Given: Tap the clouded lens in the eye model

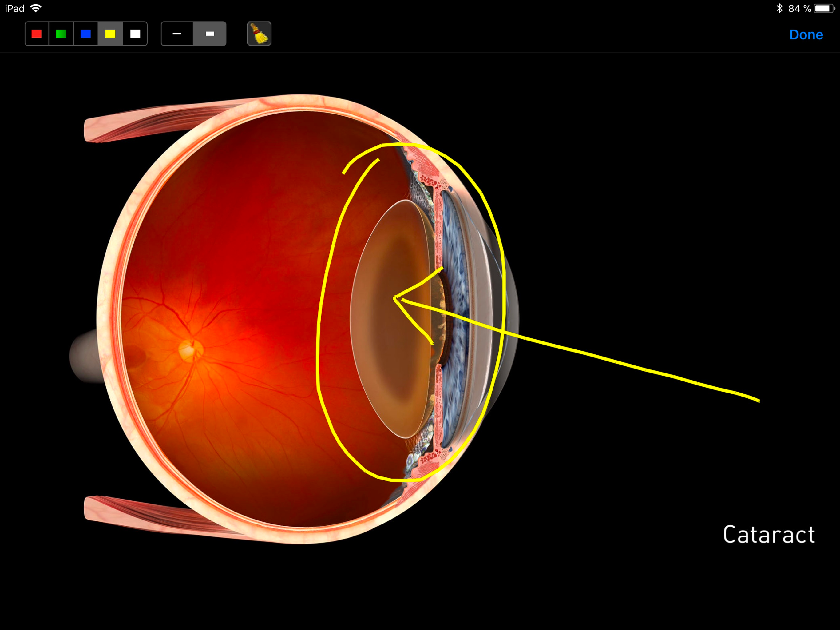Looking at the screenshot, I should pos(393,318).
